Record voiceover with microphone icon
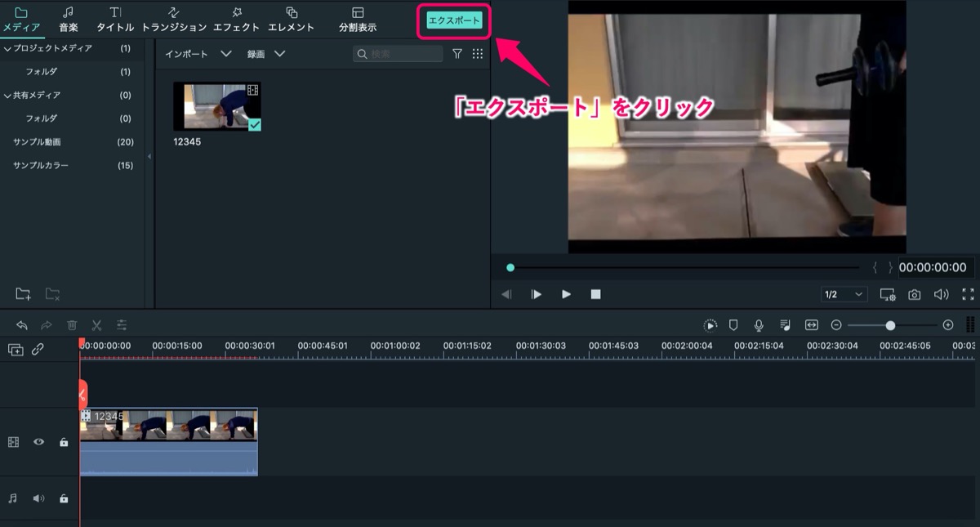This screenshot has width=980, height=527. [759, 325]
